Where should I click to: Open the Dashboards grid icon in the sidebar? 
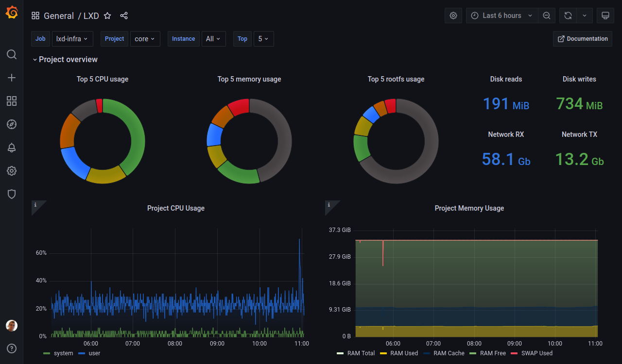pyautogui.click(x=12, y=101)
